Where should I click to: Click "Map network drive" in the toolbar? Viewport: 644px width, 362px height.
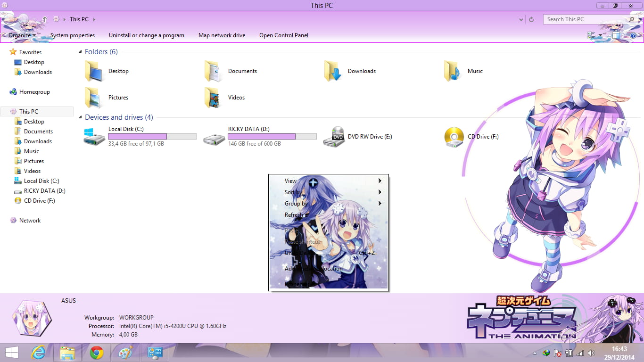222,35
